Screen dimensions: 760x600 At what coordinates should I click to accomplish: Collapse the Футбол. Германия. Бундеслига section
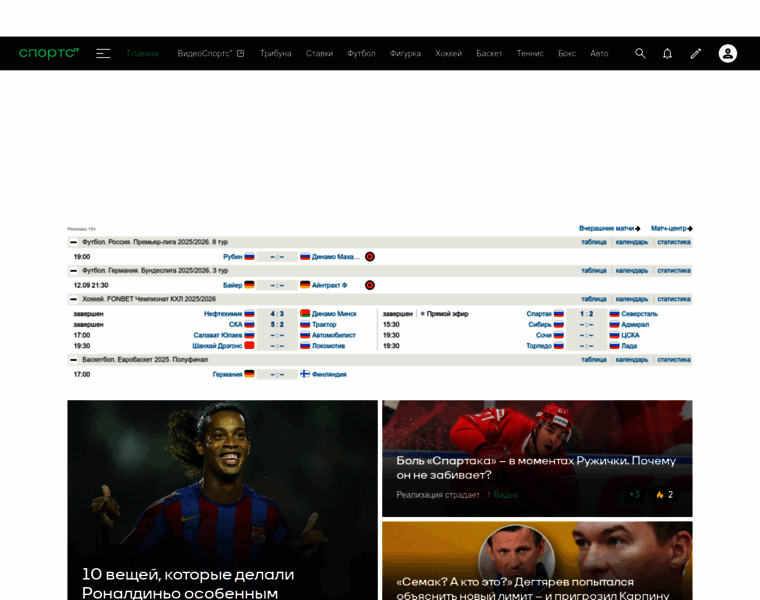[x=73, y=271]
